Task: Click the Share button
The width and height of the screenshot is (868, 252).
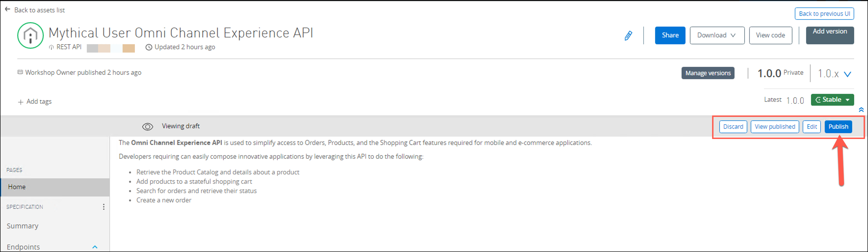Action: coord(670,35)
